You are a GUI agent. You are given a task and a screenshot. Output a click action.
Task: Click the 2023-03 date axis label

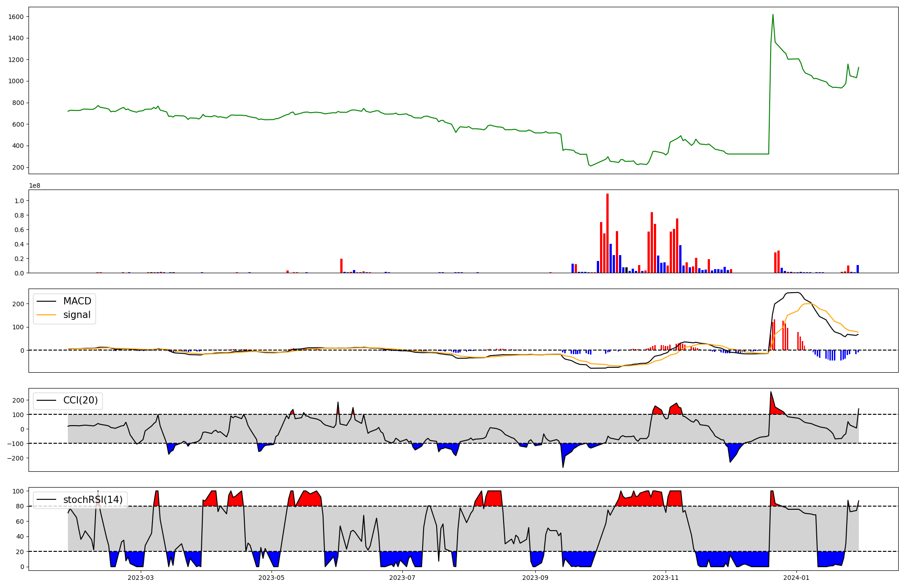tap(141, 578)
